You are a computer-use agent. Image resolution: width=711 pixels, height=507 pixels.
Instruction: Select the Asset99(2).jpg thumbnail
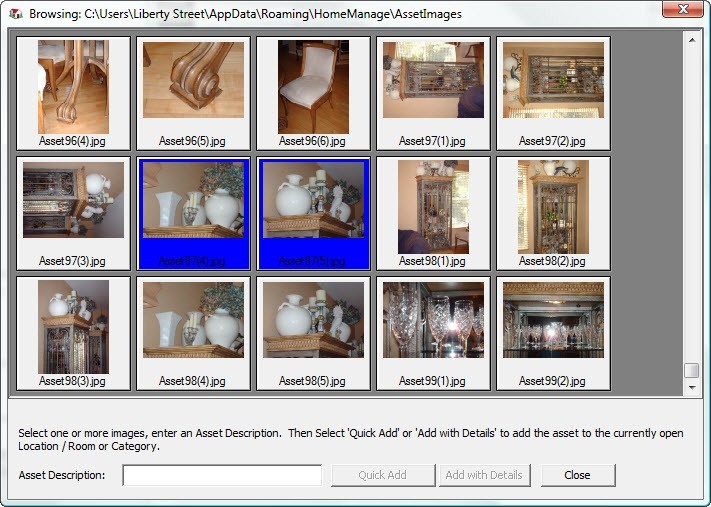553,333
